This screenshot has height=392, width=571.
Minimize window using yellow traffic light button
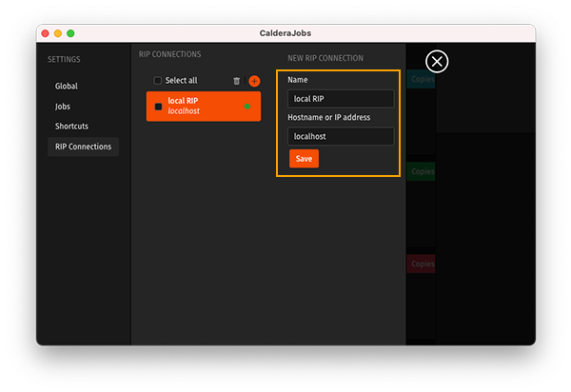click(x=57, y=33)
